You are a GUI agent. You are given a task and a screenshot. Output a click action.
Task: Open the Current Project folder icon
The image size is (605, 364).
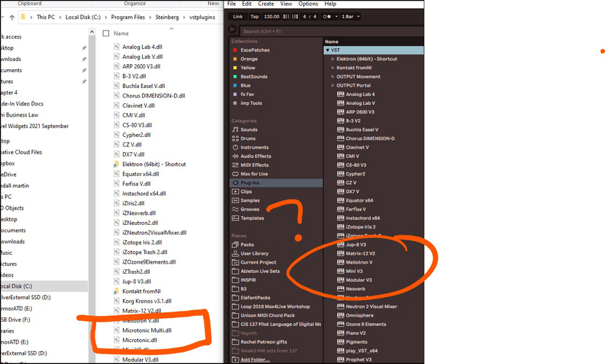pyautogui.click(x=235, y=263)
